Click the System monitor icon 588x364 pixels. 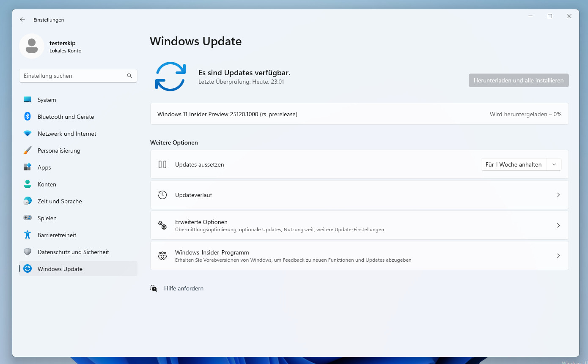[27, 100]
